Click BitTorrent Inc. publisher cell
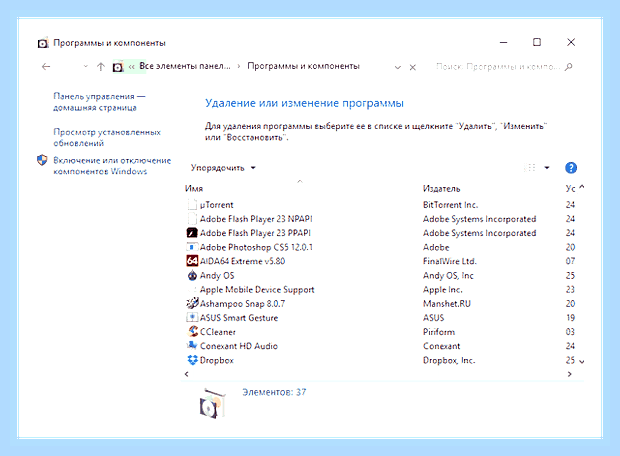The image size is (620, 456). [450, 204]
